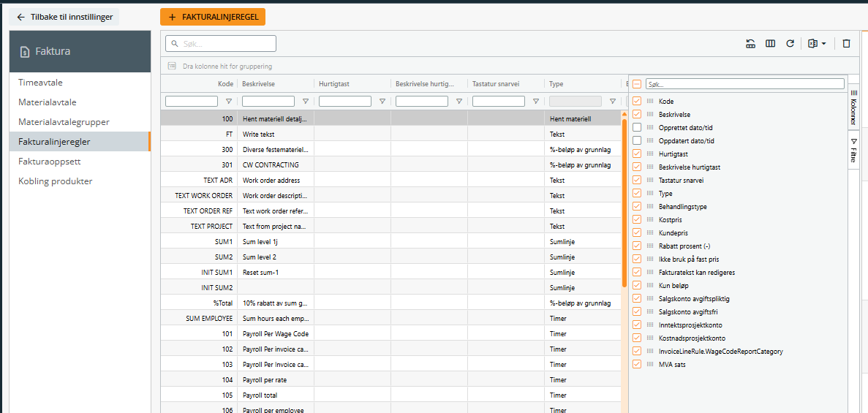Click the drag handle icon beside MVA sats
868x413 pixels.
(650, 364)
